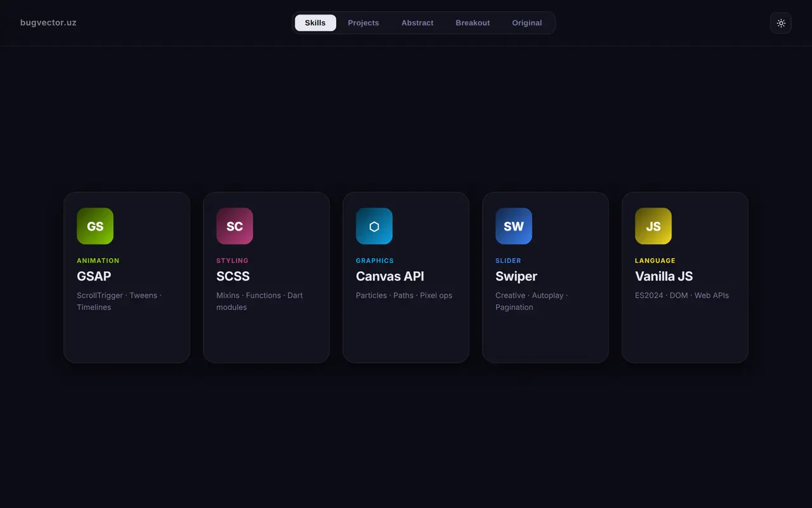Click the pink SC icon on SCSS card
This screenshot has width=812, height=508.
click(235, 226)
